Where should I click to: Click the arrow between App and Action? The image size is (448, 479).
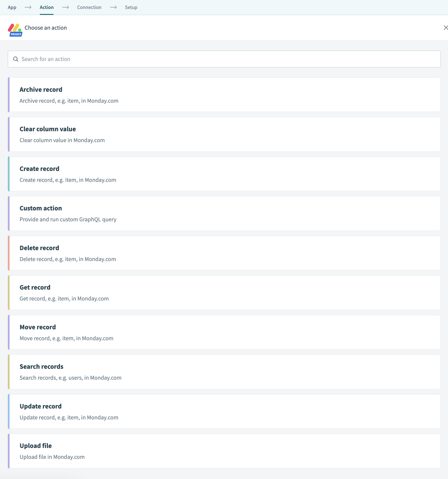[x=28, y=7]
